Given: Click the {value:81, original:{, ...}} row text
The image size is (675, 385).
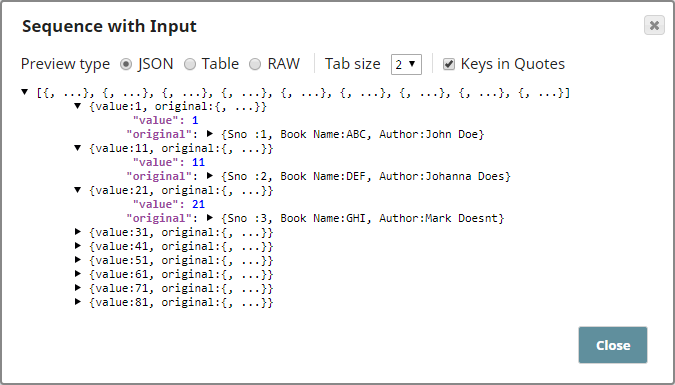Looking at the screenshot, I should 181,302.
